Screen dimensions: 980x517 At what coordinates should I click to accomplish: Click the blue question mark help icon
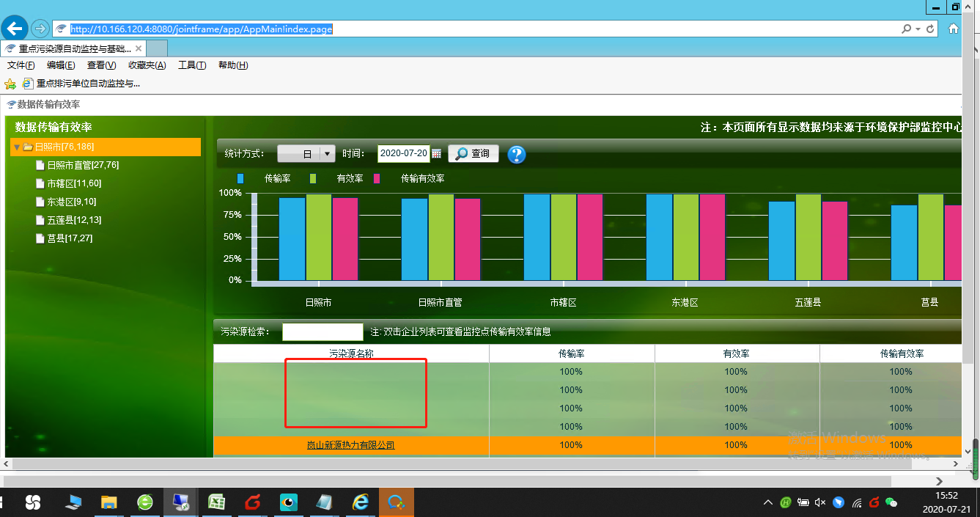coord(517,154)
